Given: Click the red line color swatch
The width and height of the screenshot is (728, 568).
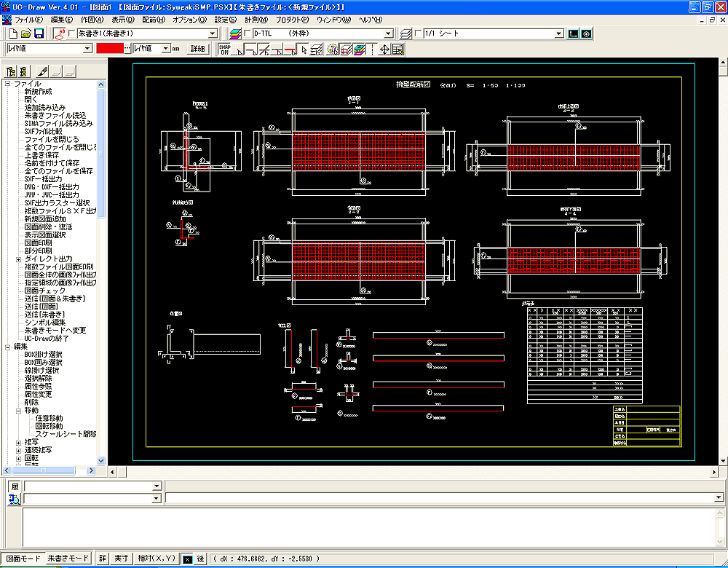Looking at the screenshot, I should click(110, 48).
